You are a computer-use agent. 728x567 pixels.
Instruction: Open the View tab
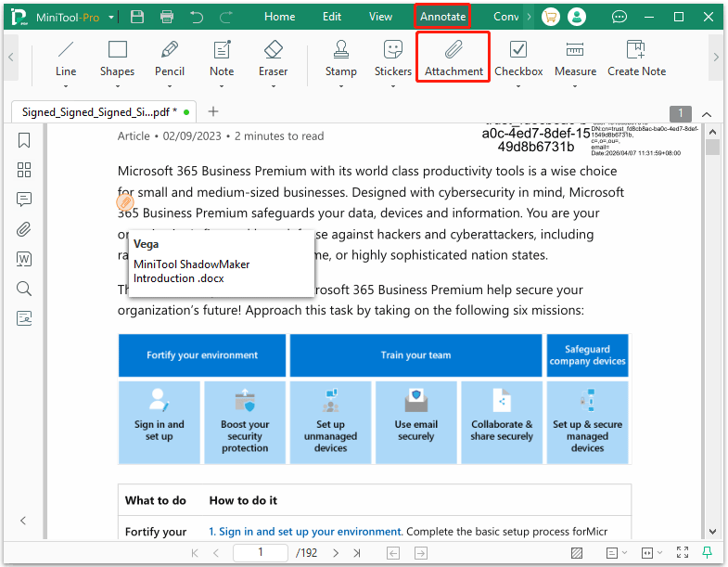point(380,17)
